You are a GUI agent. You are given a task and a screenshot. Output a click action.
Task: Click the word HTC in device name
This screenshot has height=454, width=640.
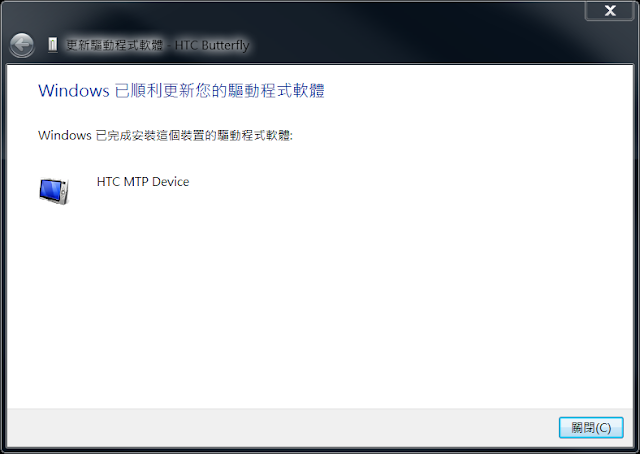[x=108, y=182]
